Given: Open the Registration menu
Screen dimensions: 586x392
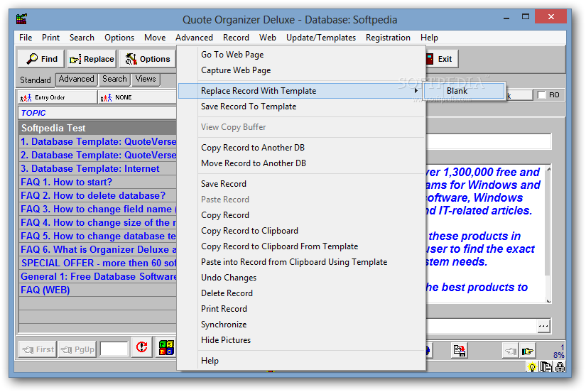Looking at the screenshot, I should (x=388, y=38).
